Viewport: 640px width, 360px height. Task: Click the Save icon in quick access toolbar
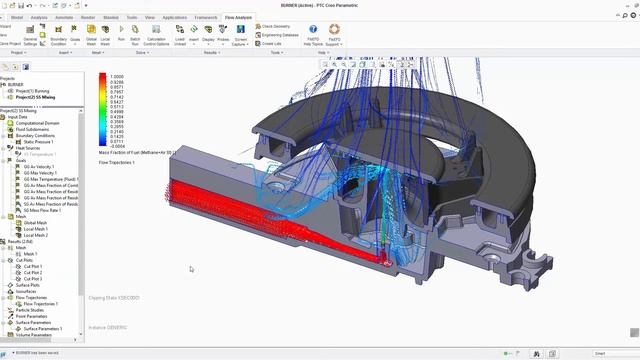21,5
